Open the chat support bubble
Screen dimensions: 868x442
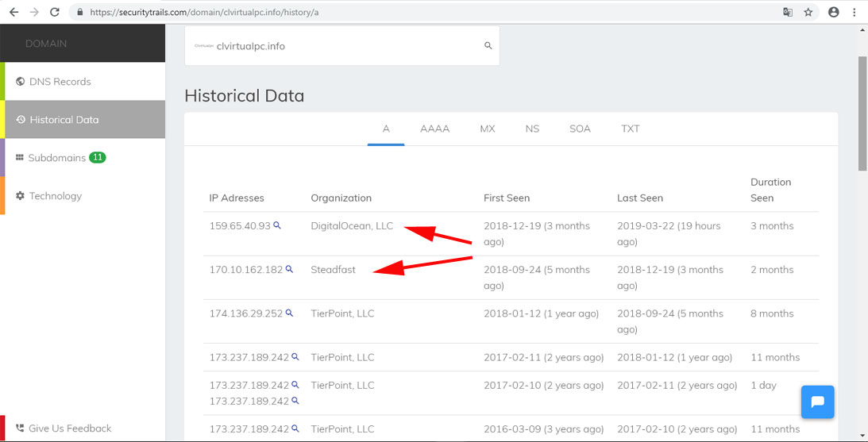816,402
